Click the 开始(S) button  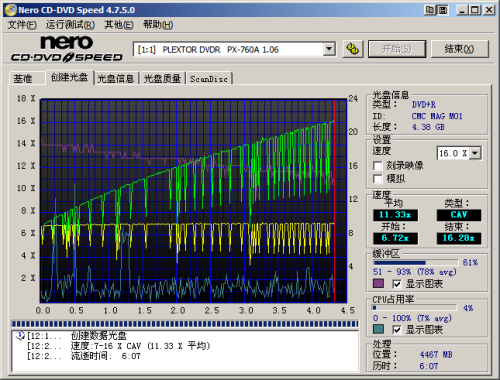[x=397, y=49]
